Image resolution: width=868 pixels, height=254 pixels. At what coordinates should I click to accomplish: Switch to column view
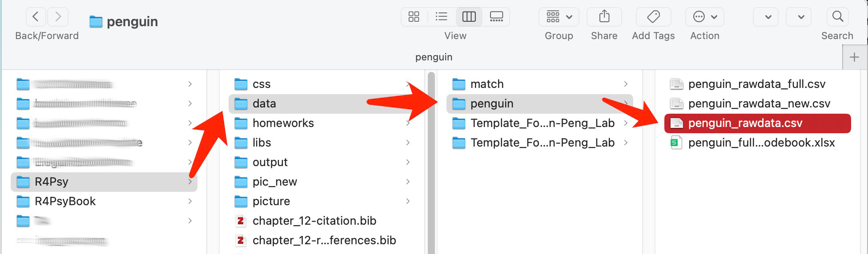[469, 17]
